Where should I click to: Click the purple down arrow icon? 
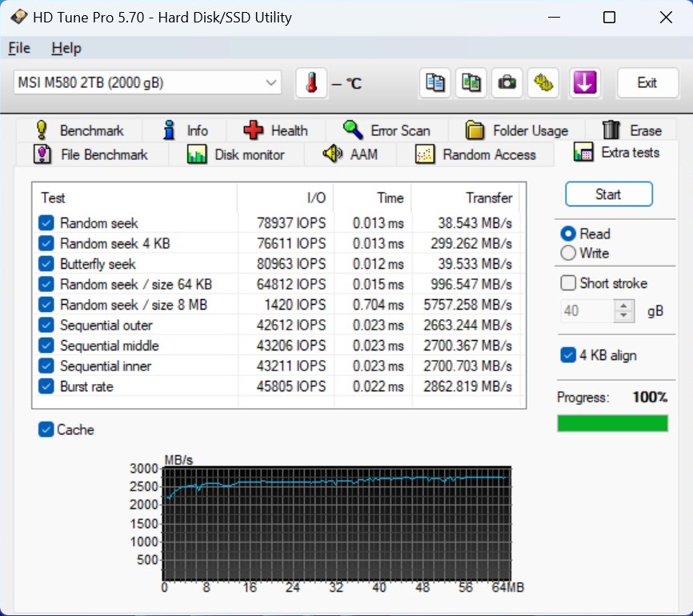(585, 82)
